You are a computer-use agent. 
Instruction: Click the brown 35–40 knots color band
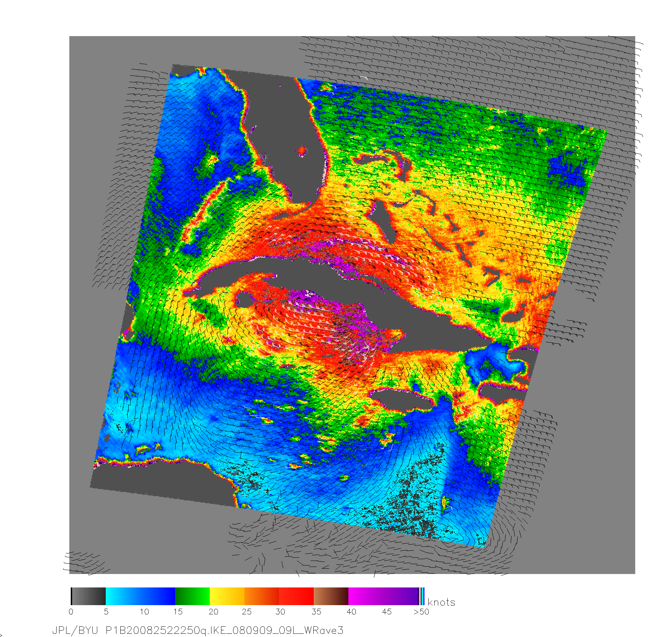coord(331,596)
